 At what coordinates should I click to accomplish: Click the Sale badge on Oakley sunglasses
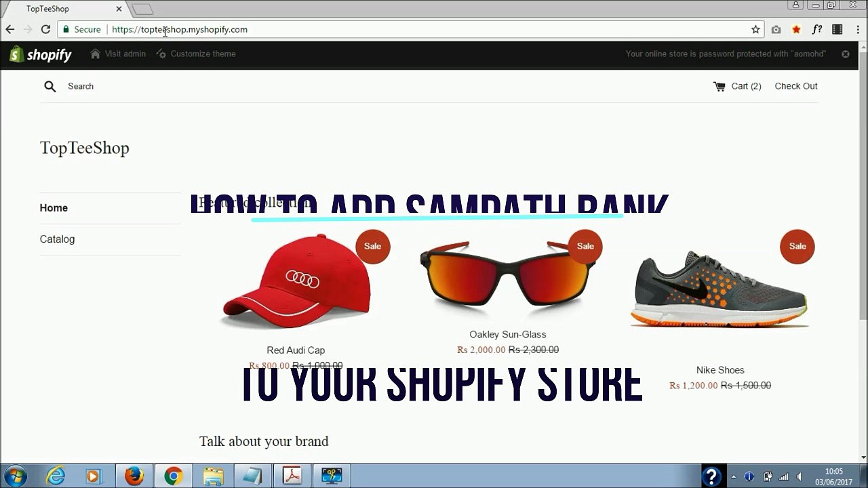tap(585, 247)
